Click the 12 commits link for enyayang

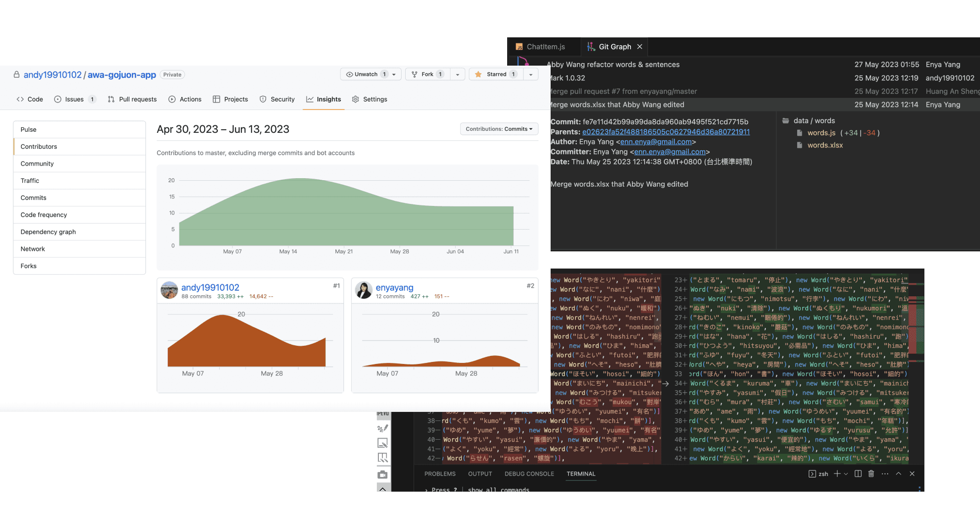pos(390,296)
